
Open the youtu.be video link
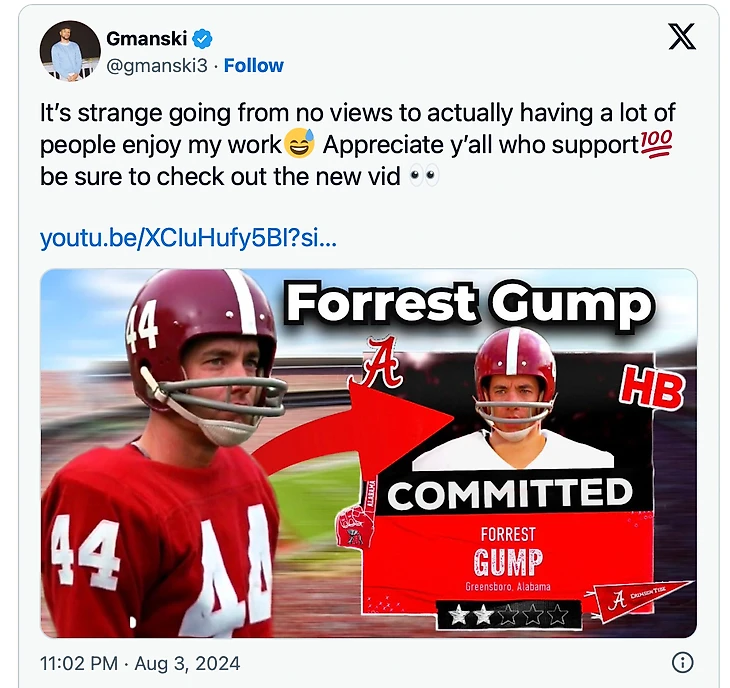(188, 238)
